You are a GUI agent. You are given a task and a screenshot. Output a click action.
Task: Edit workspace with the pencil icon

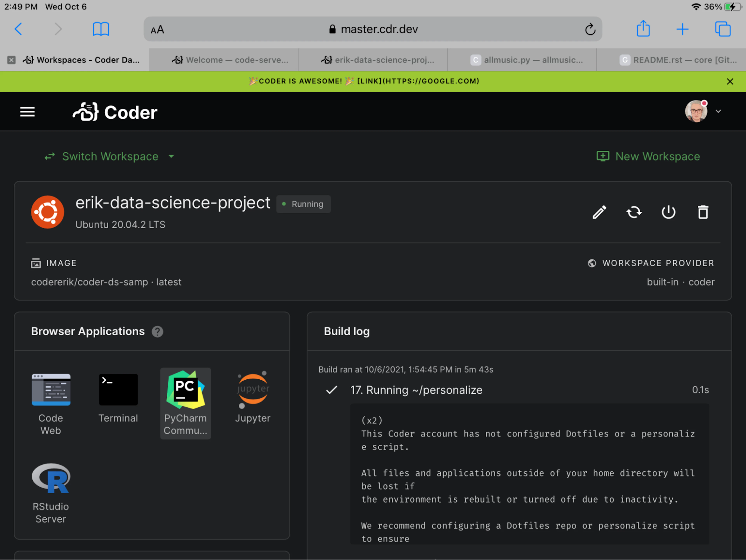pos(600,212)
